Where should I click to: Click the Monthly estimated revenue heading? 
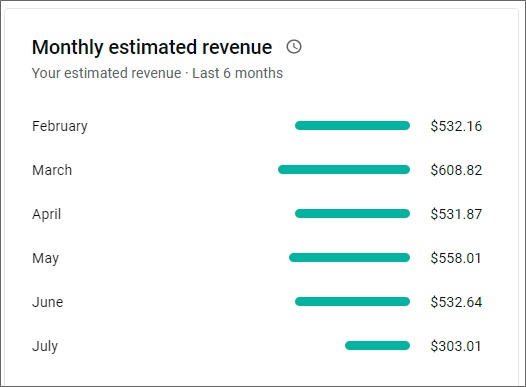pos(152,47)
